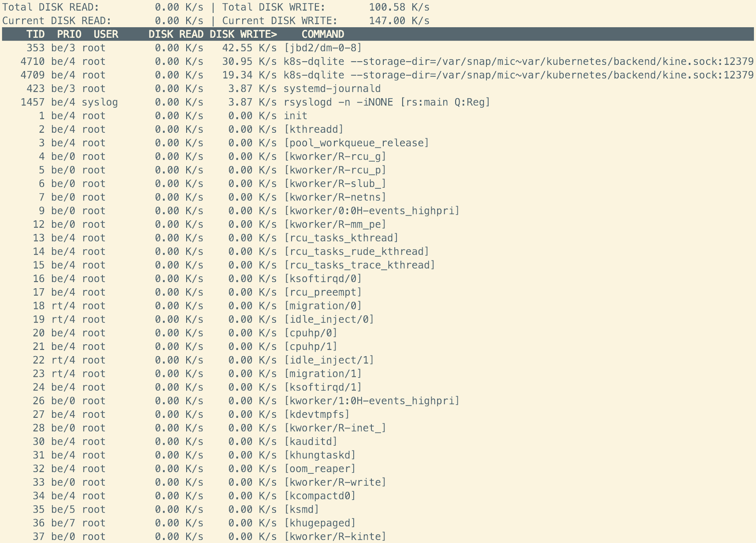Click the COMMAND column header
Image resolution: width=756 pixels, height=543 pixels.
tap(322, 34)
